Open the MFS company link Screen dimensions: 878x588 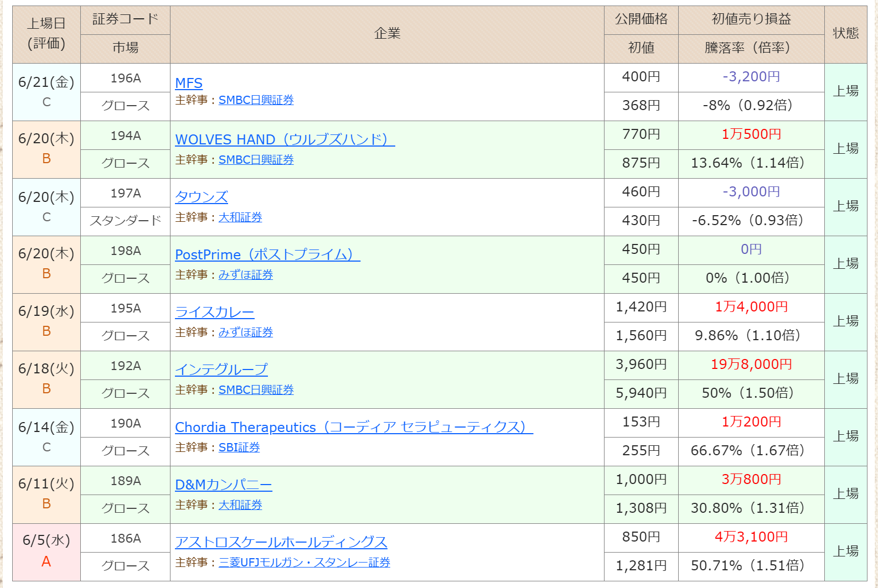click(x=189, y=83)
